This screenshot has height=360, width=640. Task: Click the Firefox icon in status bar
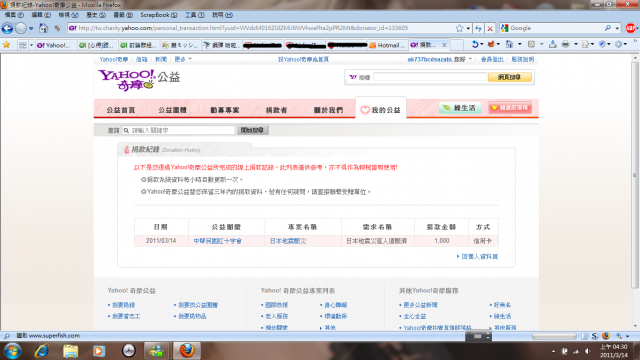606,336
